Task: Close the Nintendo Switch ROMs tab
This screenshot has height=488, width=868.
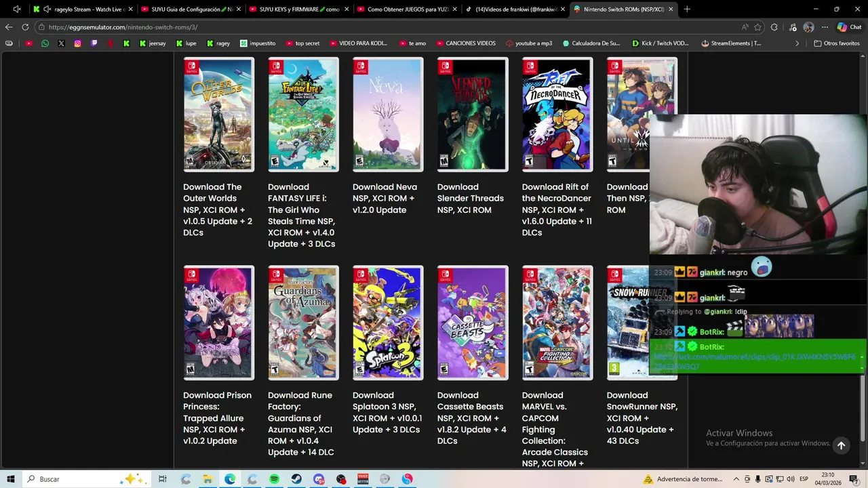Action: pos(671,9)
